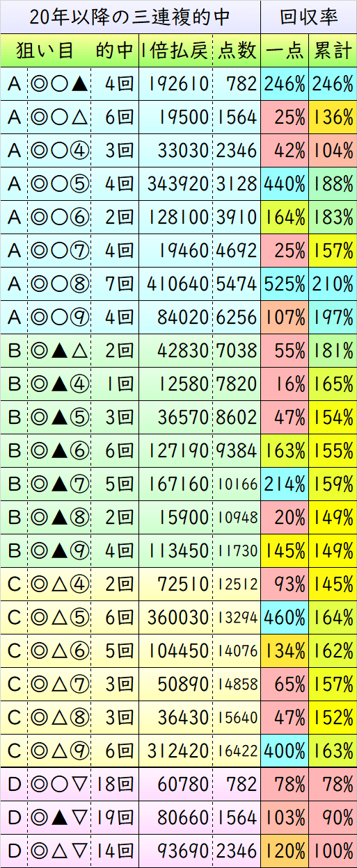Select the 525% single-point cell
The width and height of the screenshot is (357, 868).
tap(285, 284)
